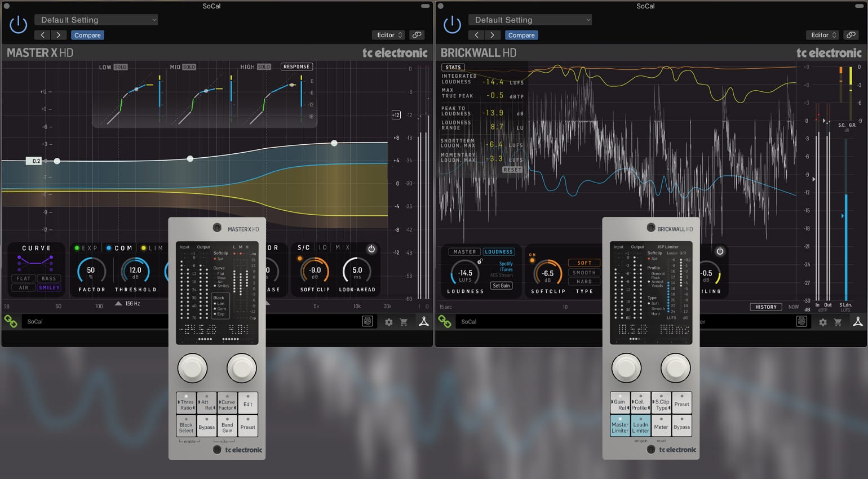Click Compare button in Master X HD

87,35
